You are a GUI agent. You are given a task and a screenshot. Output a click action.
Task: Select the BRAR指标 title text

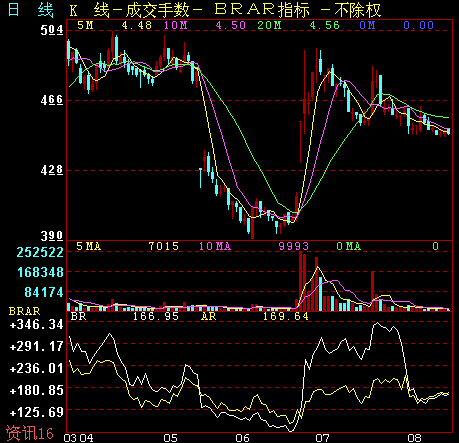coord(262,9)
